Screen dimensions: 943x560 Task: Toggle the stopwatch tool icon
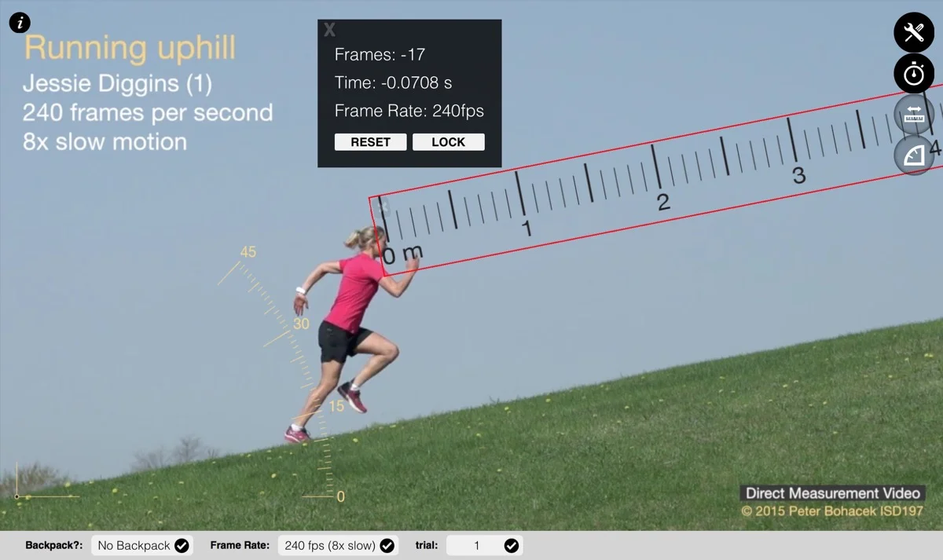tap(914, 75)
